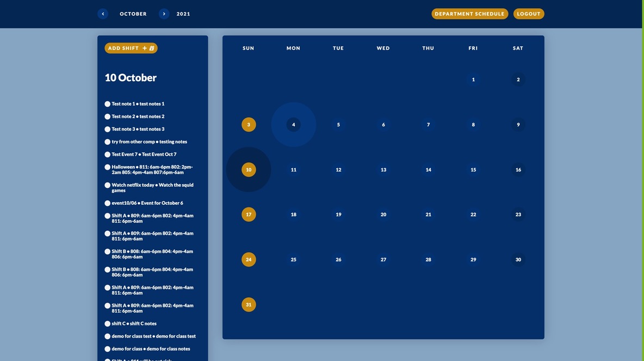The width and height of the screenshot is (644, 361).
Task: Select day 12 on calendar
Action: [338, 170]
